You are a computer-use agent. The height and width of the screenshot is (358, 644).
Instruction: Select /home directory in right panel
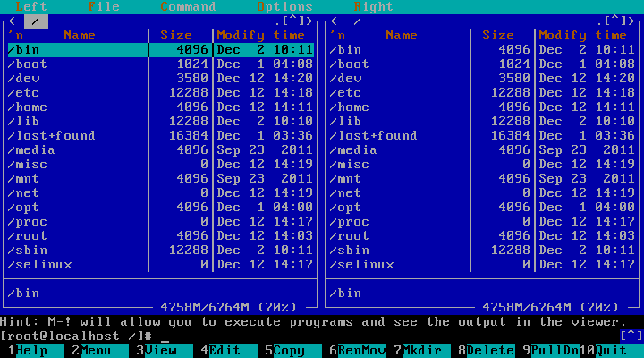pos(349,107)
